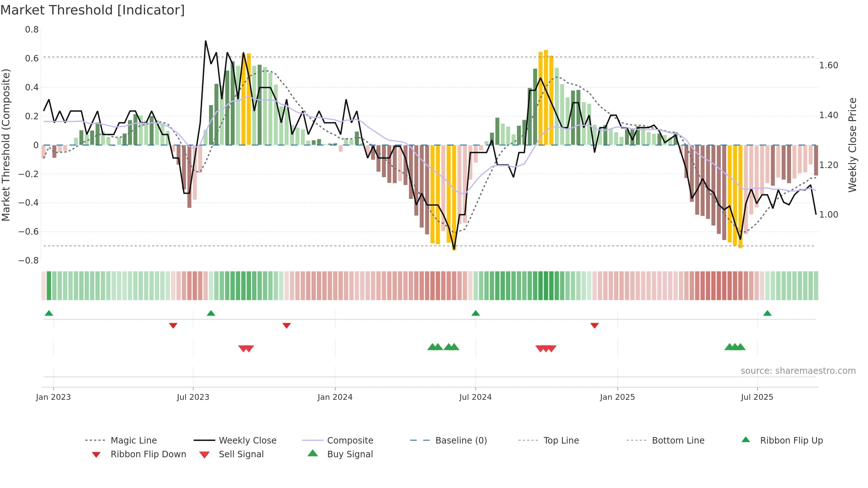The width and height of the screenshot is (868, 488).
Task: Toggle Ribbon Flip Down legend entry
Action: pyautogui.click(x=139, y=454)
